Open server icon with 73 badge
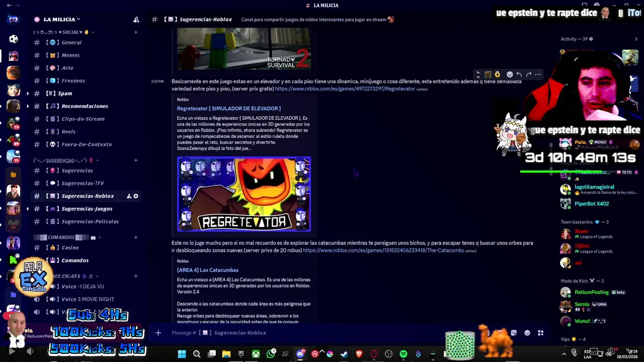The height and width of the screenshot is (362, 644). coord(13,124)
